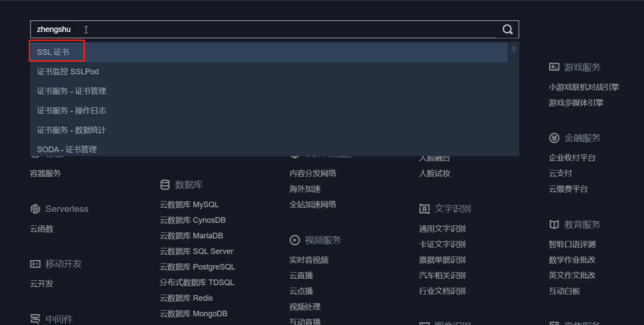This screenshot has width=644, height=325.
Task: Open 云支付 service
Action: 560,174
